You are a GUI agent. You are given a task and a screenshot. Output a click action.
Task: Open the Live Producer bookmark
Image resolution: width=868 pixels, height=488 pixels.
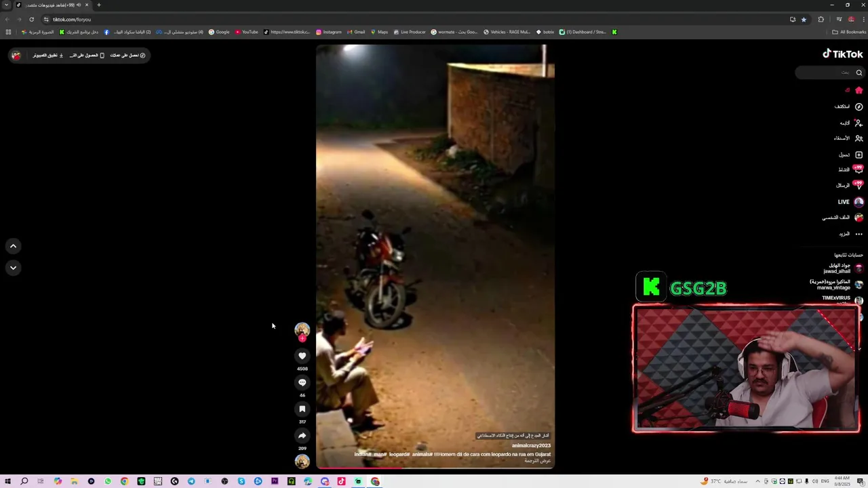409,32
